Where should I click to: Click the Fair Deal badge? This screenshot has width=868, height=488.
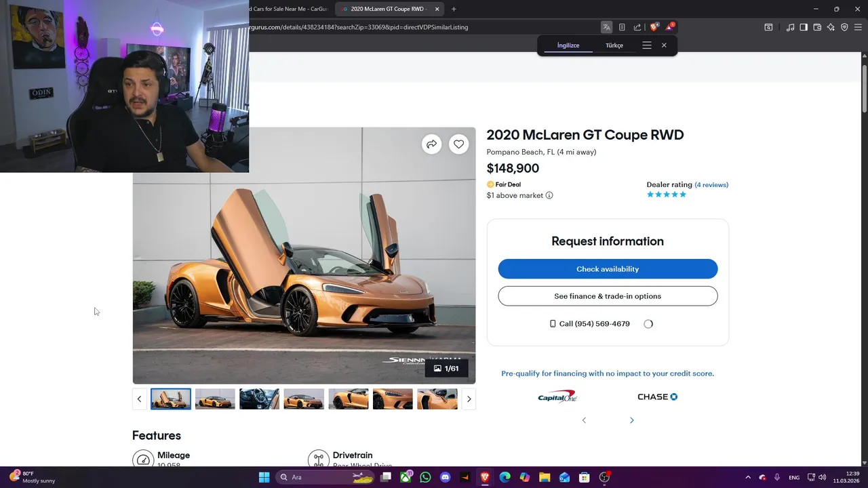click(504, 184)
